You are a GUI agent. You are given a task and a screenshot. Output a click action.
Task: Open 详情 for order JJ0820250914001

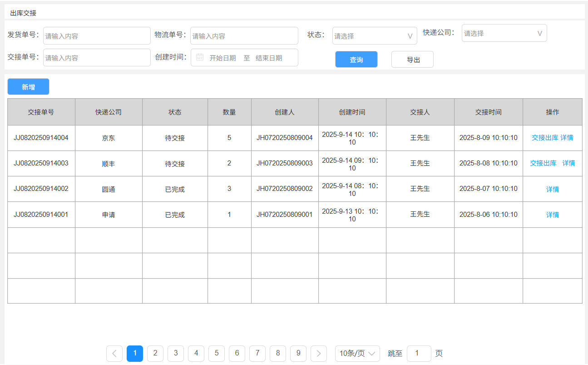[x=553, y=215]
